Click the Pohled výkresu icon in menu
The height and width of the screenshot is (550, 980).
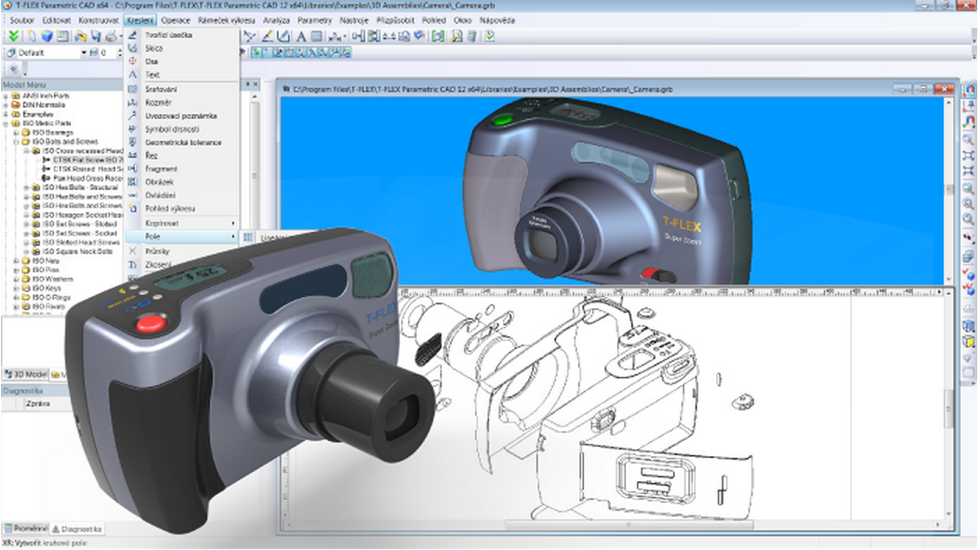coord(133,208)
